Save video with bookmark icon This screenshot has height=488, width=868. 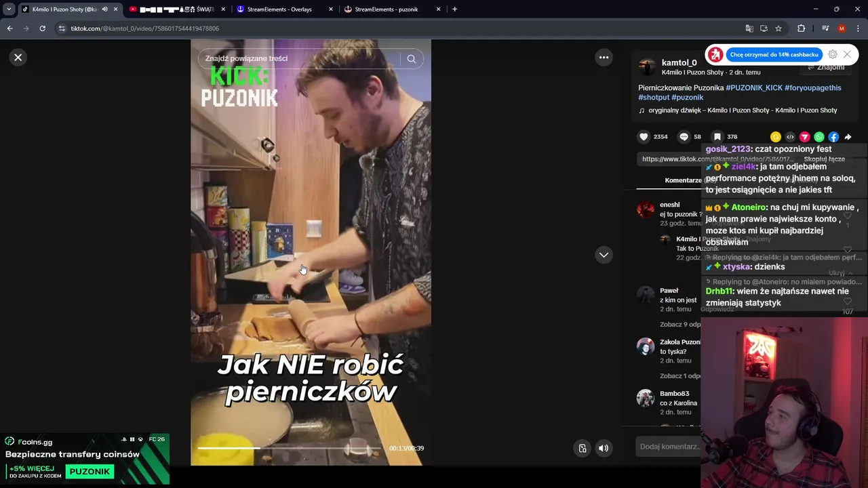tap(717, 137)
